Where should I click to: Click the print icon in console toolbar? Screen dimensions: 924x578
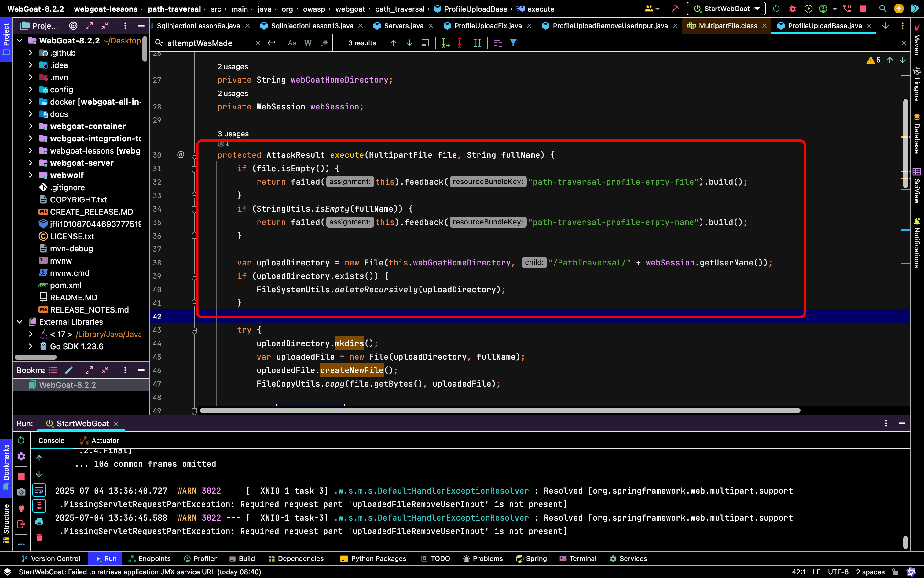pos(39,522)
